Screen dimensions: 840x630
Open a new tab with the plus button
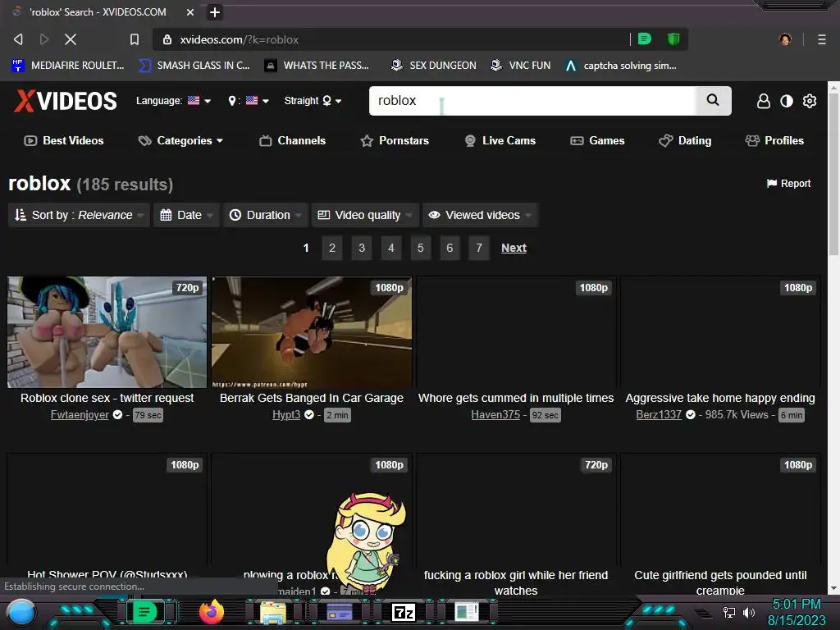(x=214, y=11)
